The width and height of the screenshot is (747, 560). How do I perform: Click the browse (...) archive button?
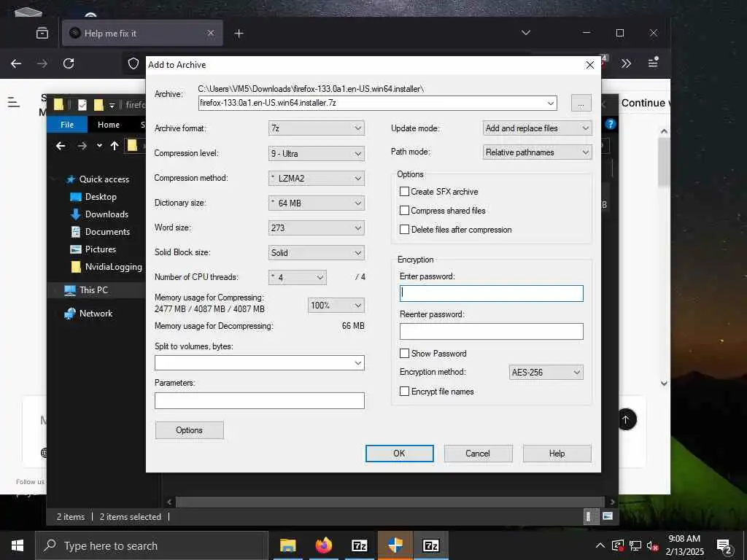pos(581,104)
